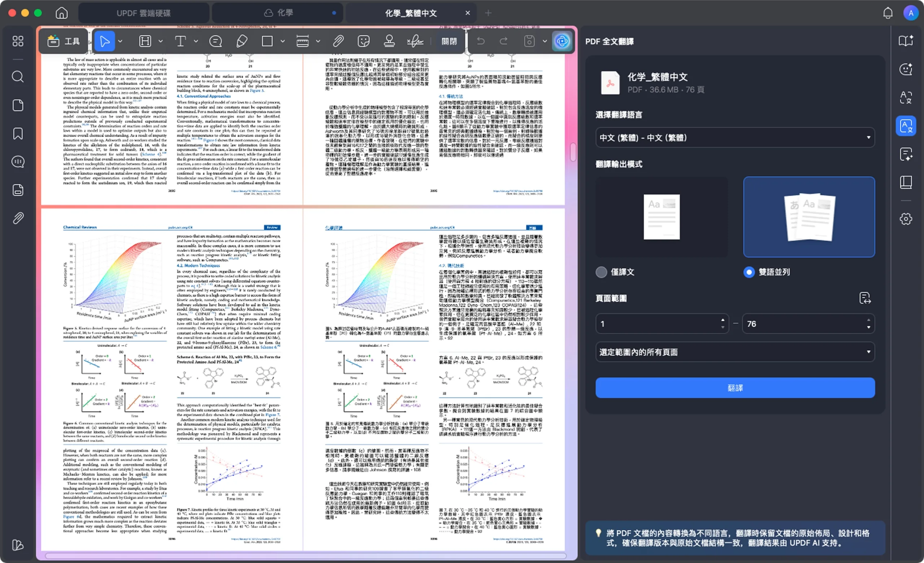Open the search icon in left sidebar
Viewport: 924px width, 563px height.
coord(18,77)
